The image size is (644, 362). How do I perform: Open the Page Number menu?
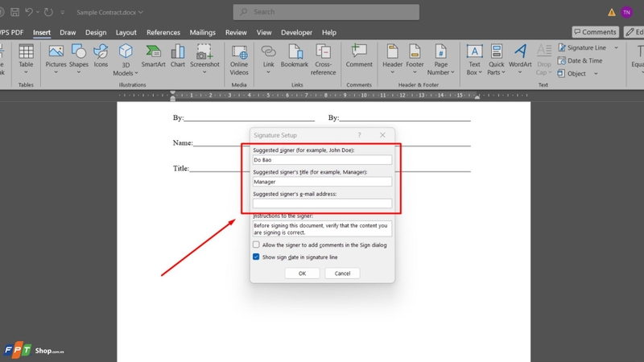(440, 60)
